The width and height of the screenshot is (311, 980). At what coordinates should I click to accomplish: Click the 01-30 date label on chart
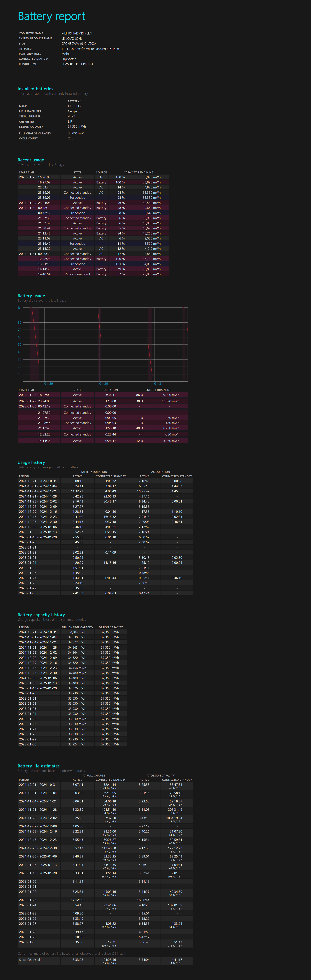pos(104,384)
